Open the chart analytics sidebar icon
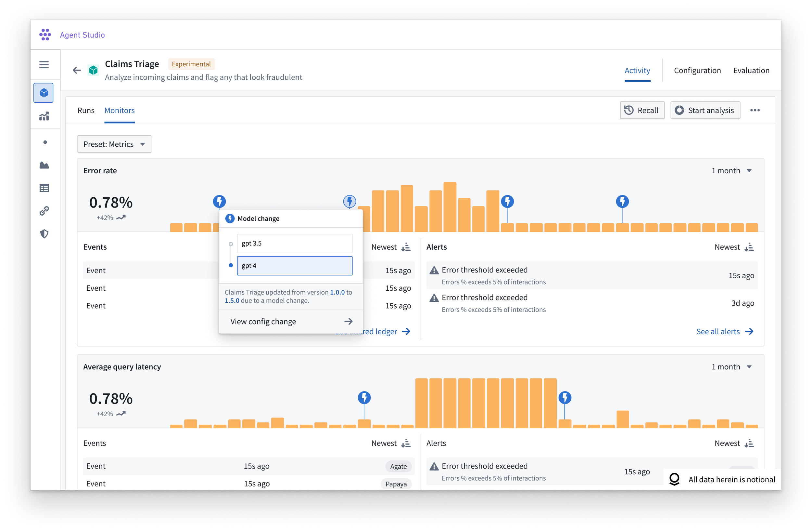The image size is (812, 531). 44,116
